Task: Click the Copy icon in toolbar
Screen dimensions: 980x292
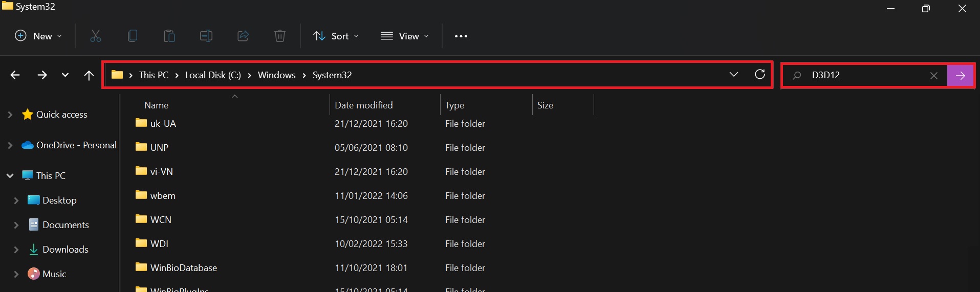Action: coord(132,36)
